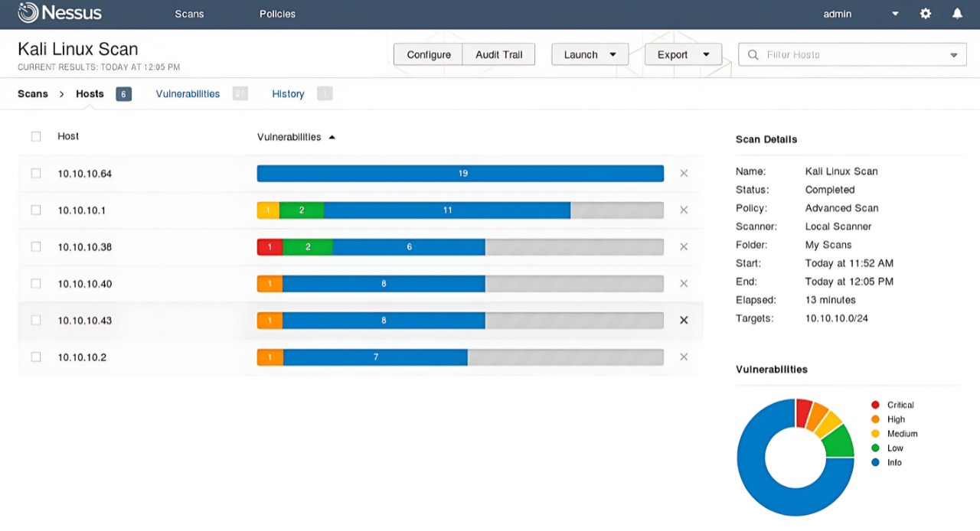
Task: Open host 10.10.10.2 details
Action: pyautogui.click(x=81, y=357)
